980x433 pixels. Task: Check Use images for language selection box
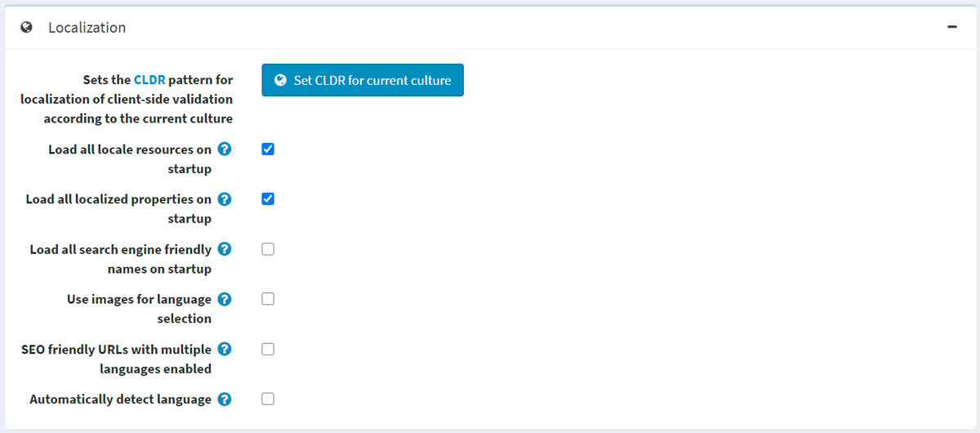[x=268, y=299]
